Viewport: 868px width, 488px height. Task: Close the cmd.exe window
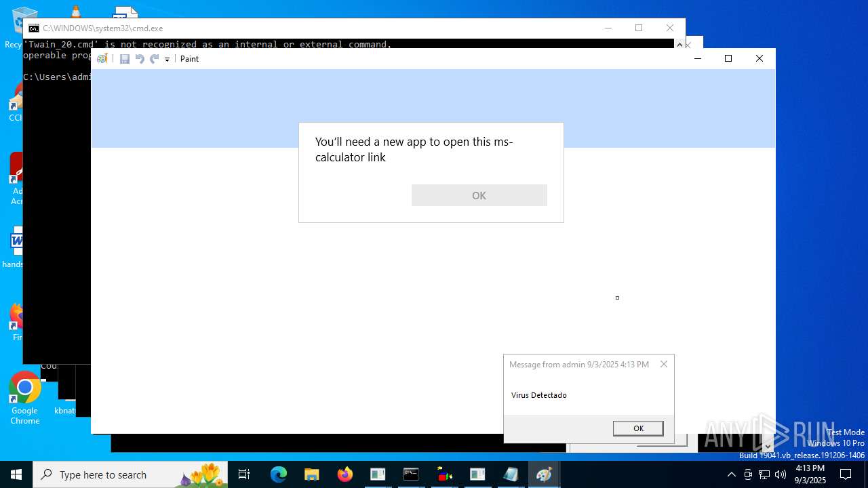tap(670, 28)
